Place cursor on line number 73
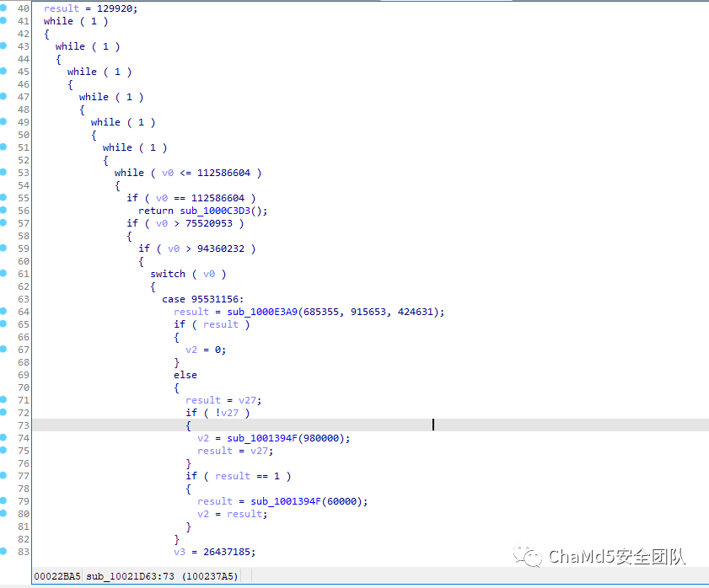The height and width of the screenshot is (588, 709). point(24,425)
